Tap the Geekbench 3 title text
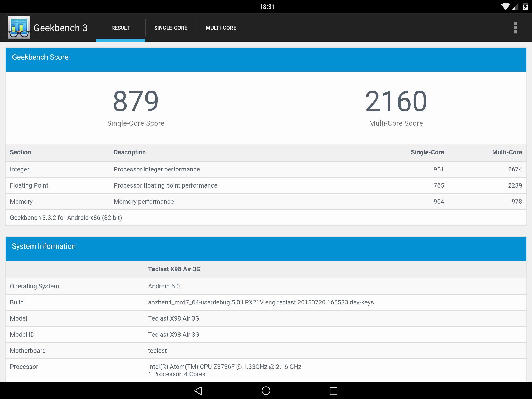The image size is (532, 399). coord(60,28)
